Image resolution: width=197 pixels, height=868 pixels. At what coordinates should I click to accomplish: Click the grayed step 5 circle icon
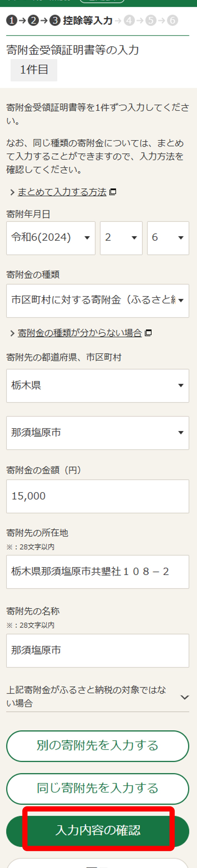[x=150, y=20]
